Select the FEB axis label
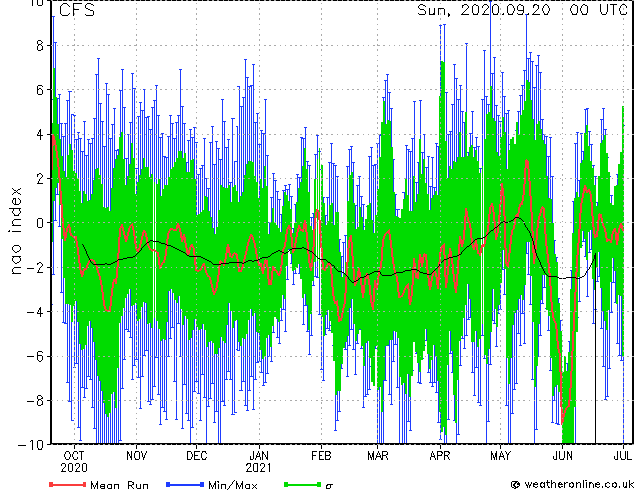 321,456
